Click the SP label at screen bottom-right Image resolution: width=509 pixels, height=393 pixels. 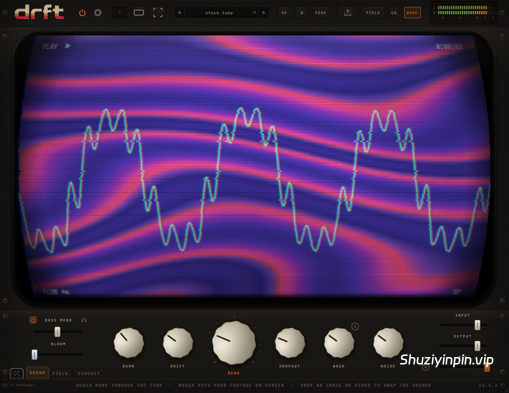(456, 292)
